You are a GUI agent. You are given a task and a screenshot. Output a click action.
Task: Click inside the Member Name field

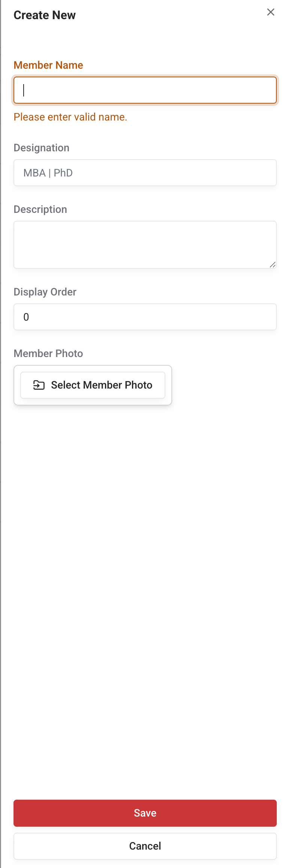pyautogui.click(x=145, y=90)
